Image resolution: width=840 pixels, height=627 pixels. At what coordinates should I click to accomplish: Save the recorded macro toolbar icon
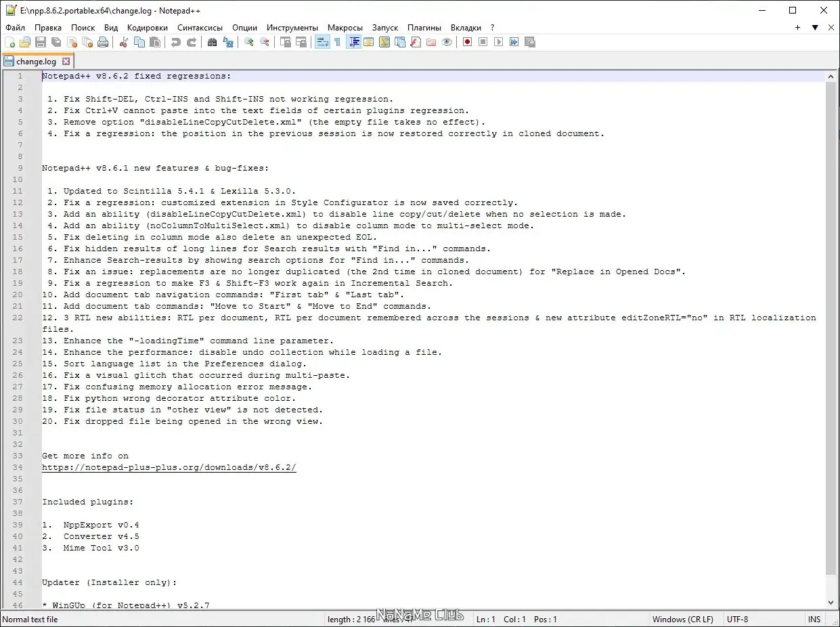(530, 42)
